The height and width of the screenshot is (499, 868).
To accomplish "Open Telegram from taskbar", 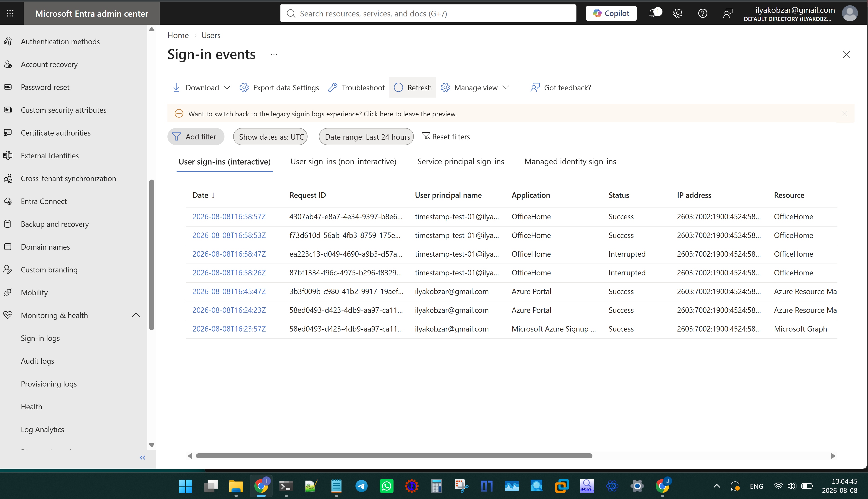I will 361,486.
